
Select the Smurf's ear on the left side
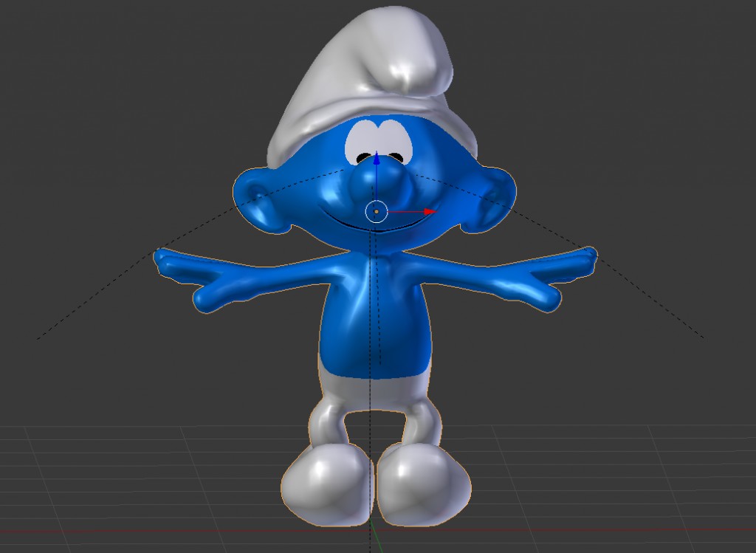point(257,199)
